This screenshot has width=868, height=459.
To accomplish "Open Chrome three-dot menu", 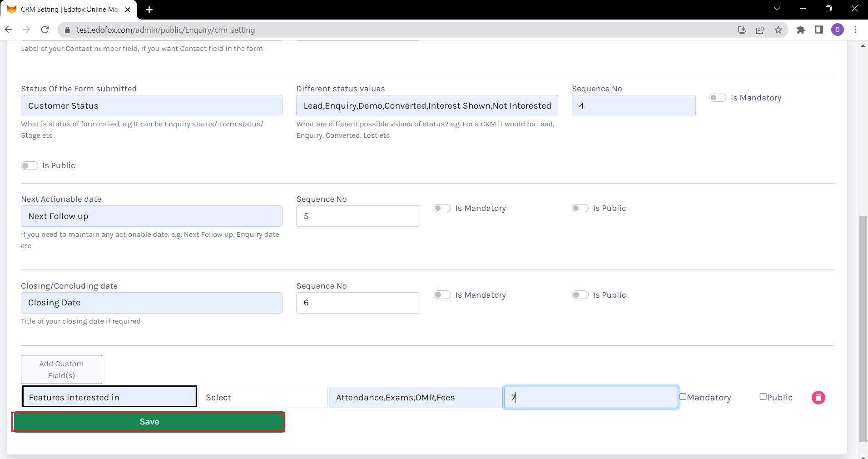I will pos(855,30).
